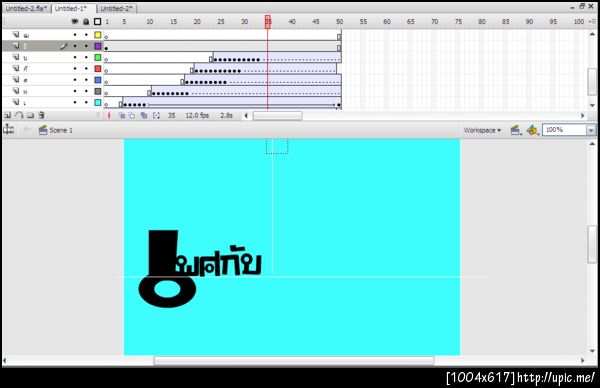Click the timeline horizontal scroll left arrow
This screenshot has height=388, width=600.
coord(246,115)
